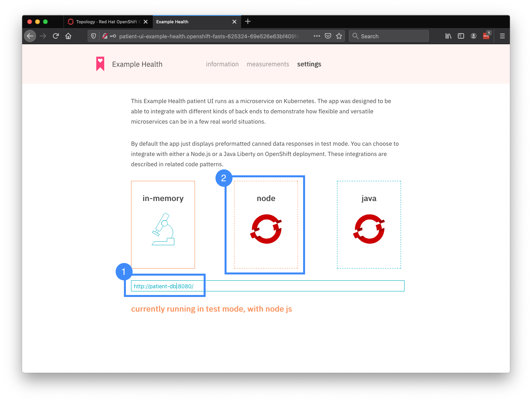This screenshot has width=532, height=402.
Task: Bookmark this page with the star icon
Action: coord(339,36)
